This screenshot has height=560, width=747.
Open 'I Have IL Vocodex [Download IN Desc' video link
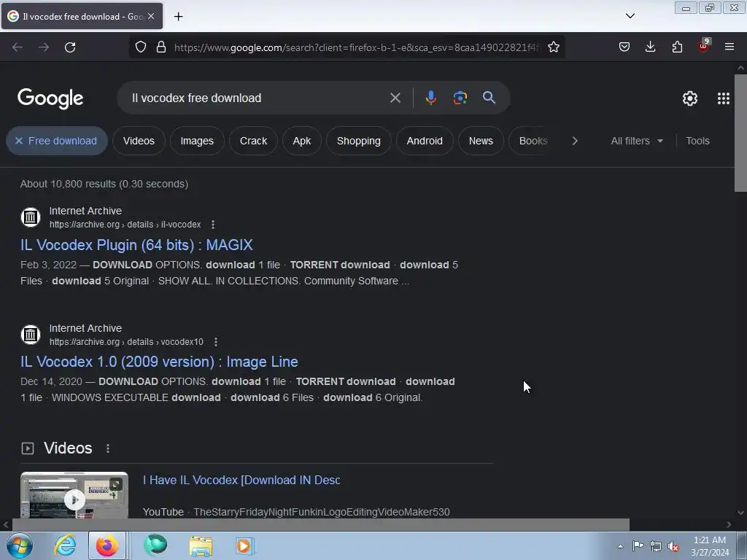[241, 480]
